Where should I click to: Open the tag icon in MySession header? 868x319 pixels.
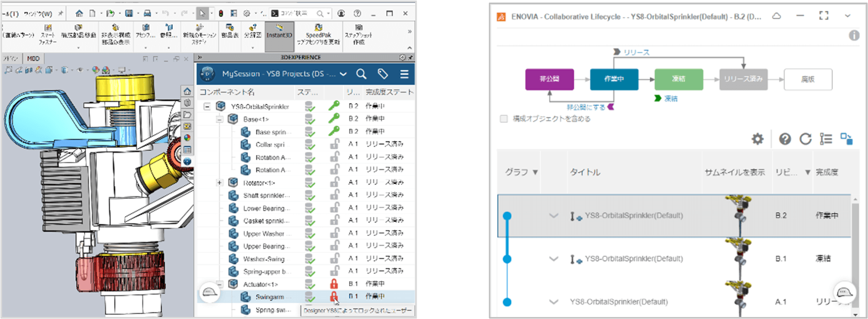383,74
